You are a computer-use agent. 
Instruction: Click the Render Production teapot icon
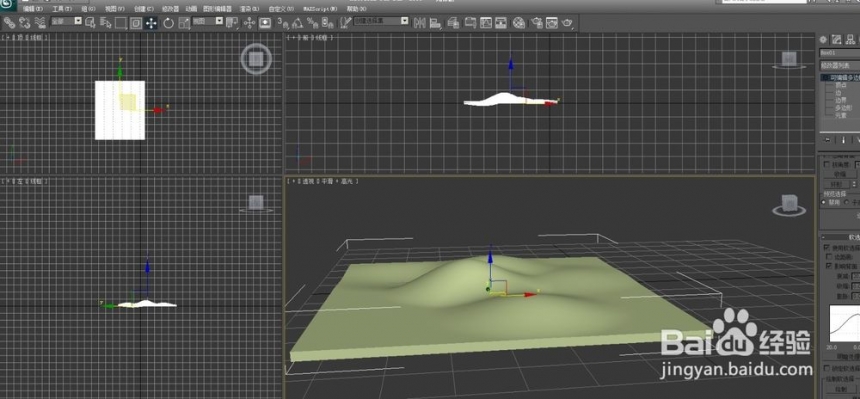567,23
